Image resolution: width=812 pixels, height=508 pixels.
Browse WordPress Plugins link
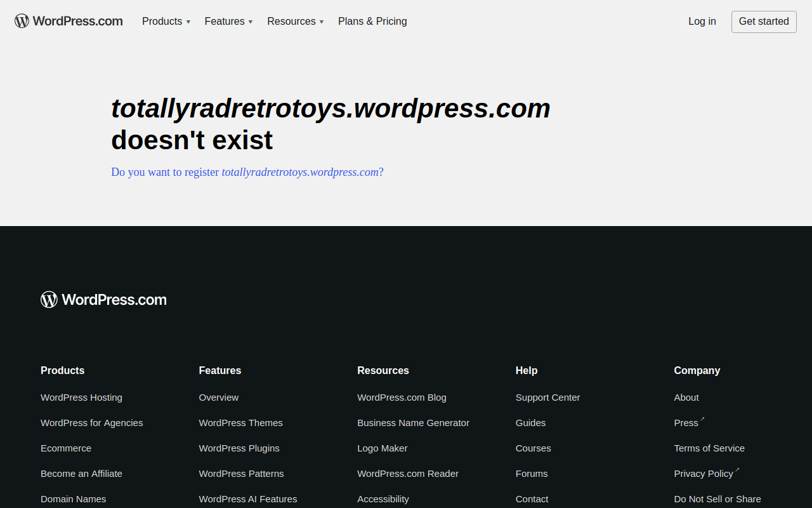tap(239, 448)
